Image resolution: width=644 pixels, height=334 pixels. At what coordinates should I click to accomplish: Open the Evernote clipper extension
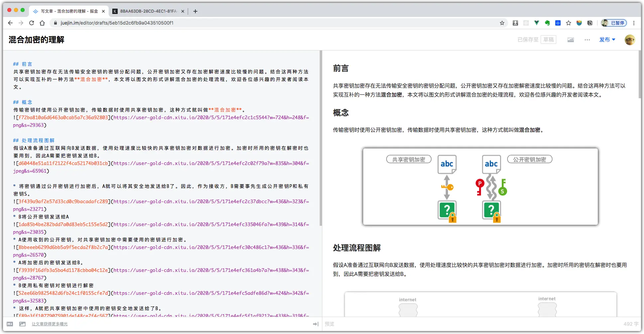547,23
